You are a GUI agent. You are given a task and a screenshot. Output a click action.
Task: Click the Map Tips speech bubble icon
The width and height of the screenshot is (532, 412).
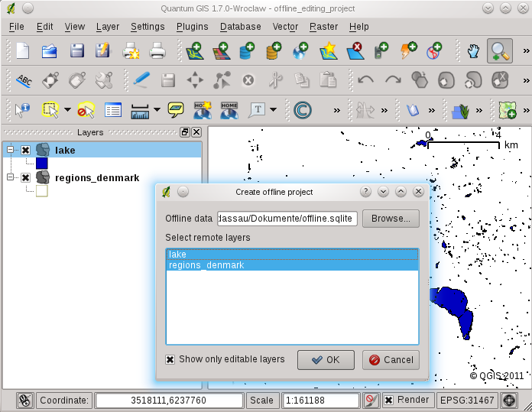coord(176,110)
